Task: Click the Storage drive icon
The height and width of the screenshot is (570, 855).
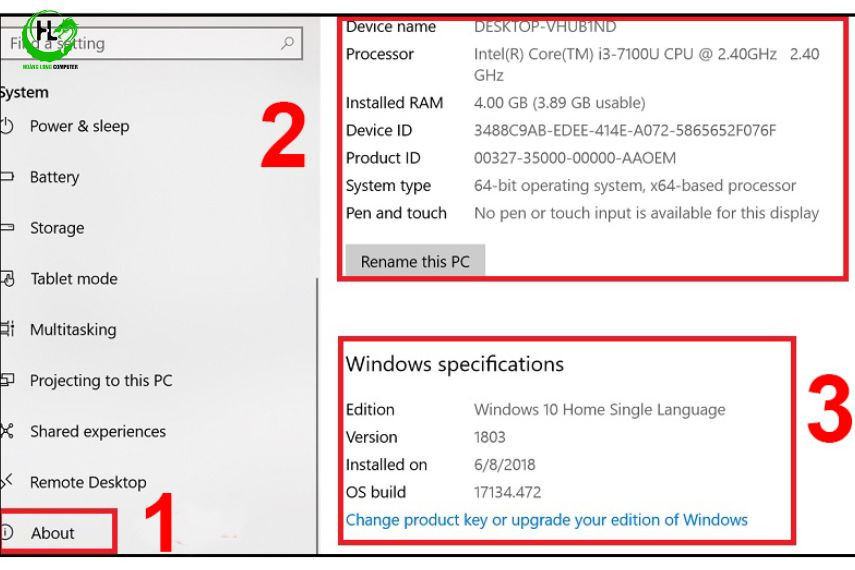Action: (7, 227)
